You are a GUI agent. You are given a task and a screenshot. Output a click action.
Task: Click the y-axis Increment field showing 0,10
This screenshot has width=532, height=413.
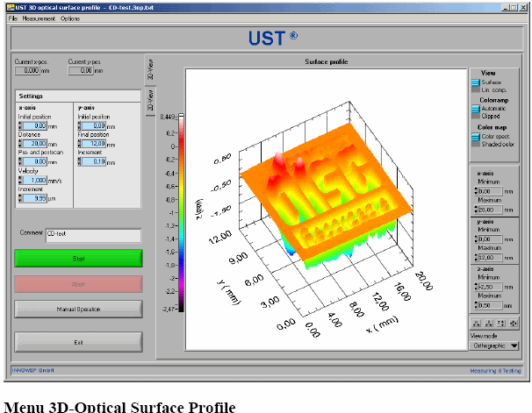point(94,161)
